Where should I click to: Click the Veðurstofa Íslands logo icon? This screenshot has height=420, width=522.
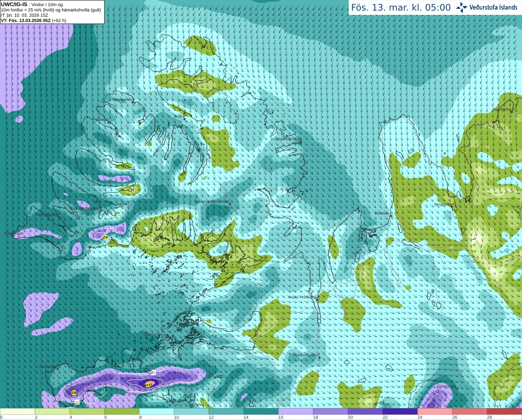pyautogui.click(x=462, y=7)
